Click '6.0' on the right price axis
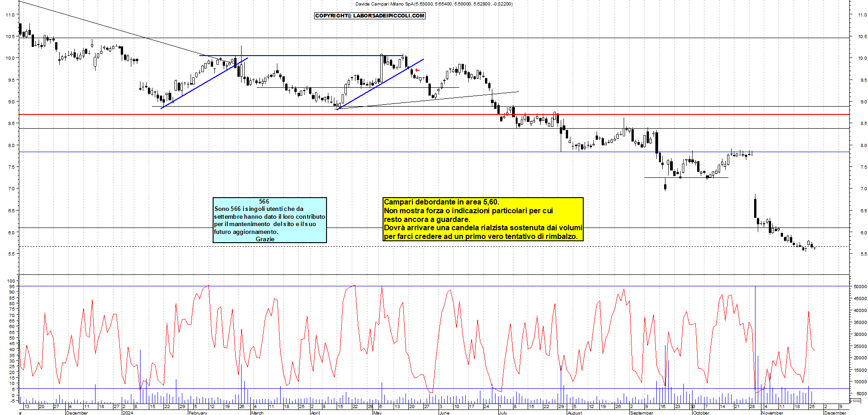Image resolution: width=868 pixels, height=415 pixels. (863, 233)
